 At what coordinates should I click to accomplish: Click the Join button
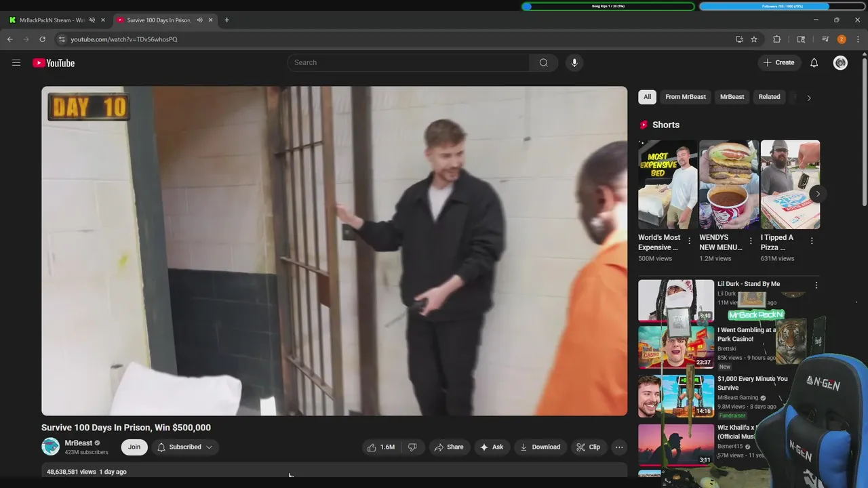(x=134, y=447)
